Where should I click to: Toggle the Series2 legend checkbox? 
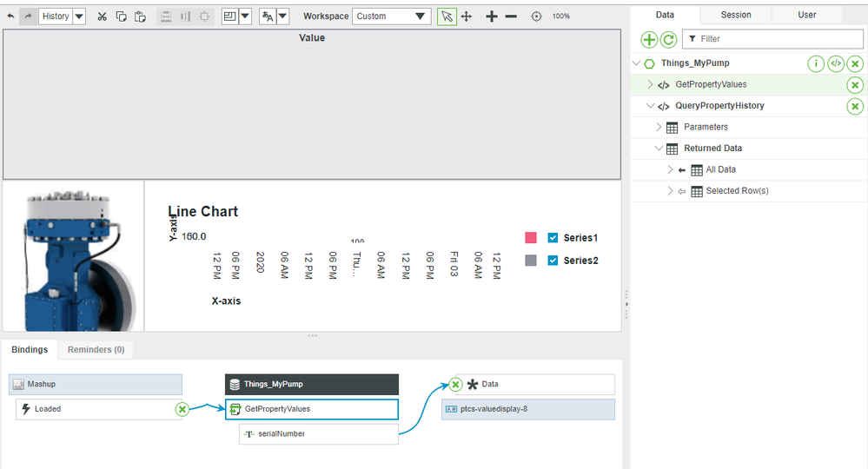click(x=553, y=261)
